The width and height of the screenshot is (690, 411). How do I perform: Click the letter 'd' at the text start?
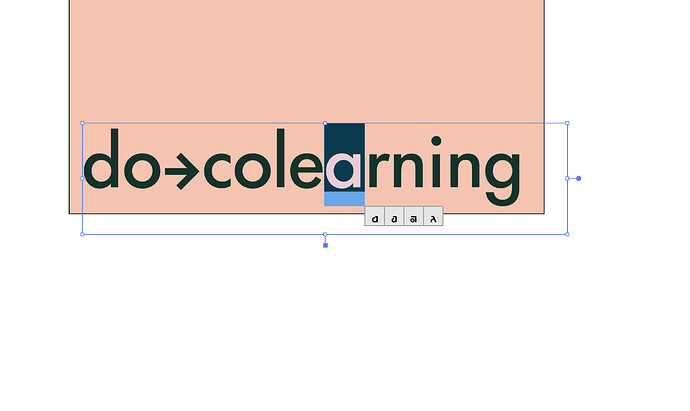(101, 158)
